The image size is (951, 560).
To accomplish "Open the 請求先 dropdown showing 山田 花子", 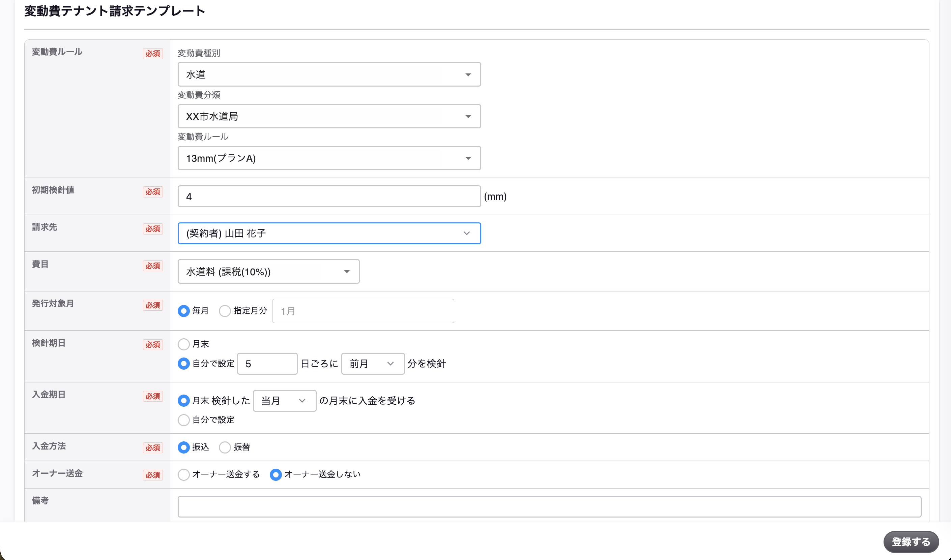I will (329, 233).
